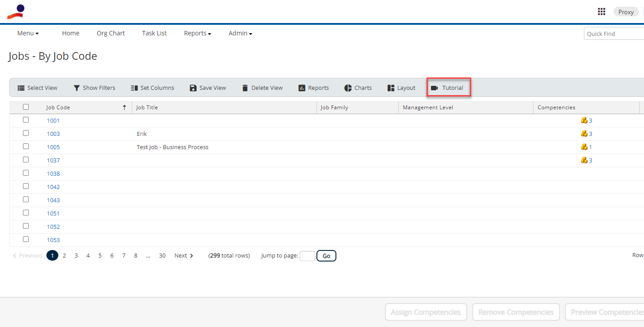644x327 pixels.
Task: Click the Reports bar chart icon
Action: click(x=302, y=88)
